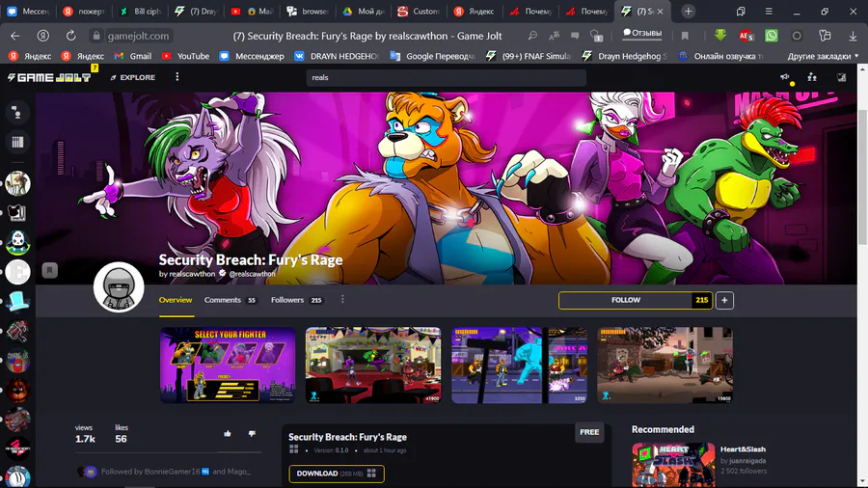
Task: Switch to the Followers tab
Action: click(x=297, y=300)
